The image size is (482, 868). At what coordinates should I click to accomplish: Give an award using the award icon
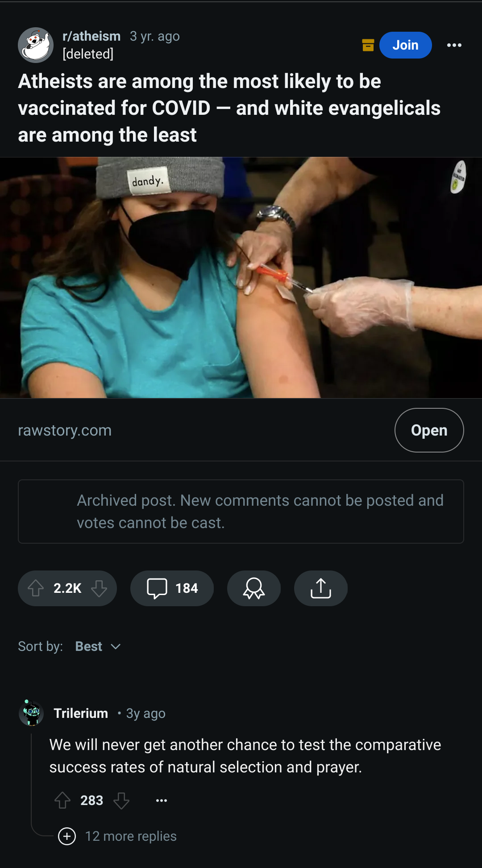[254, 588]
